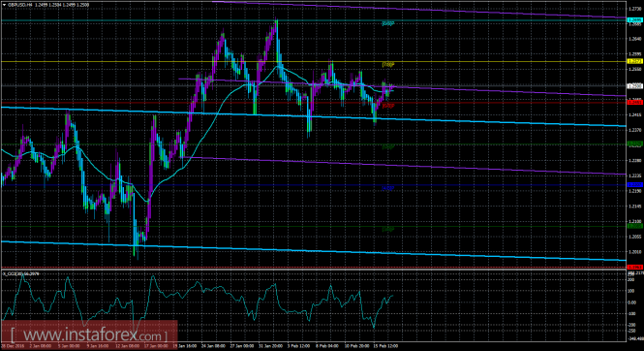The height and width of the screenshot is (351, 644).
Task: Click the red price tag above the indicator panel
Action: click(634, 268)
